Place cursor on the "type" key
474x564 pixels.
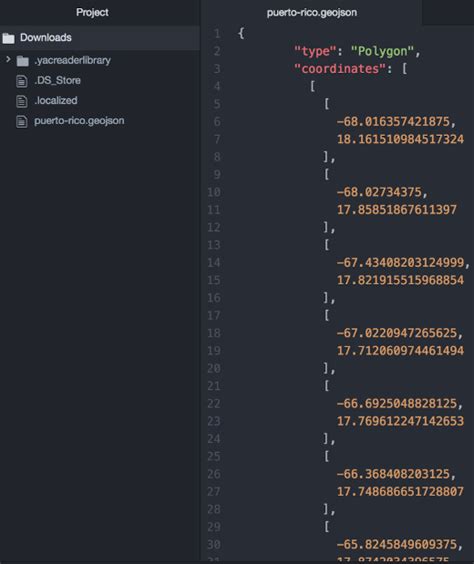pos(315,51)
